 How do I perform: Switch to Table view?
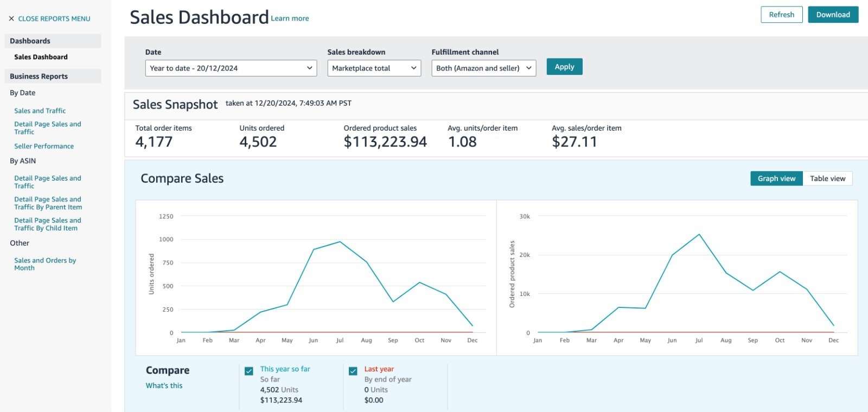coord(827,178)
